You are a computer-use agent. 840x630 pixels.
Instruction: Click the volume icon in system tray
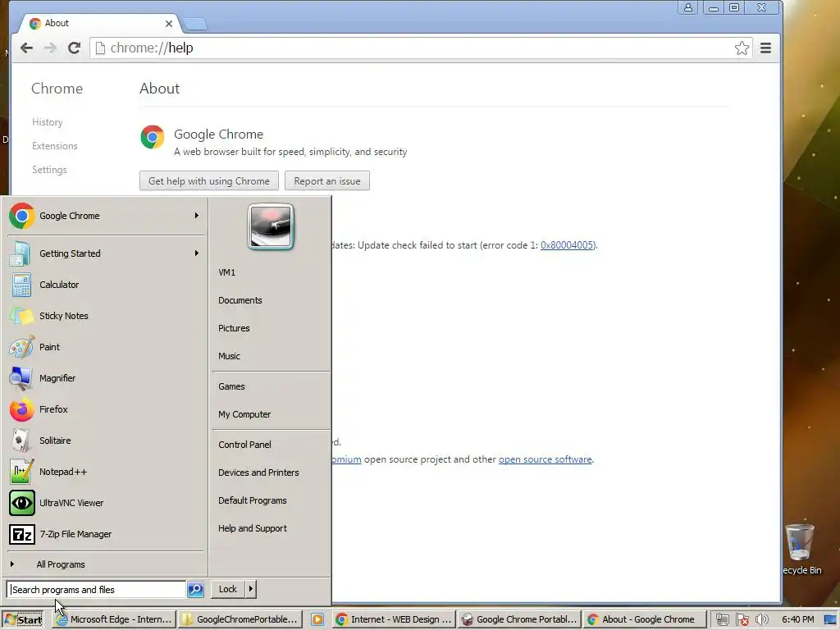point(761,619)
